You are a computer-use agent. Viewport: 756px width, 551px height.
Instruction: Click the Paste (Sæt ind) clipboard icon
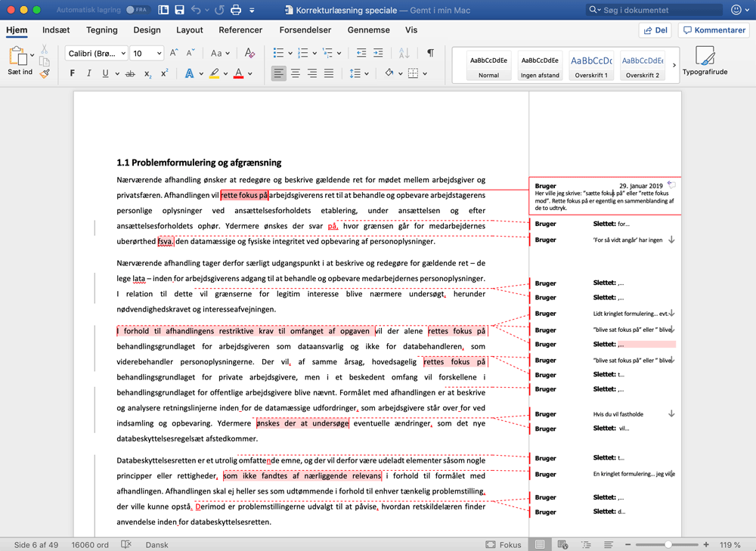(18, 56)
